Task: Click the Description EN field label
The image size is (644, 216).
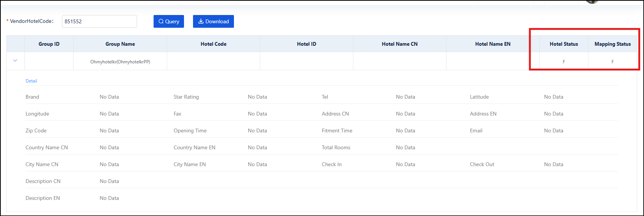Action: [43, 198]
